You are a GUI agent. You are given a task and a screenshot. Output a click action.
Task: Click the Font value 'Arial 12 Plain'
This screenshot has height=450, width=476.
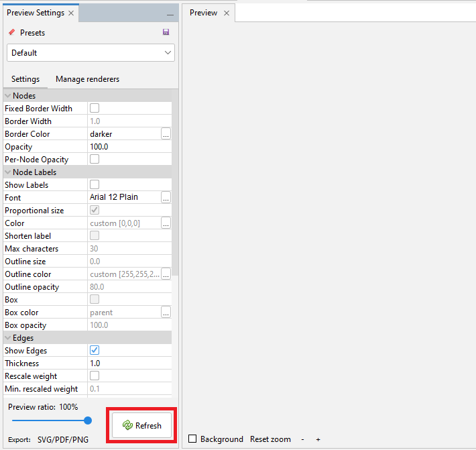pyautogui.click(x=114, y=197)
